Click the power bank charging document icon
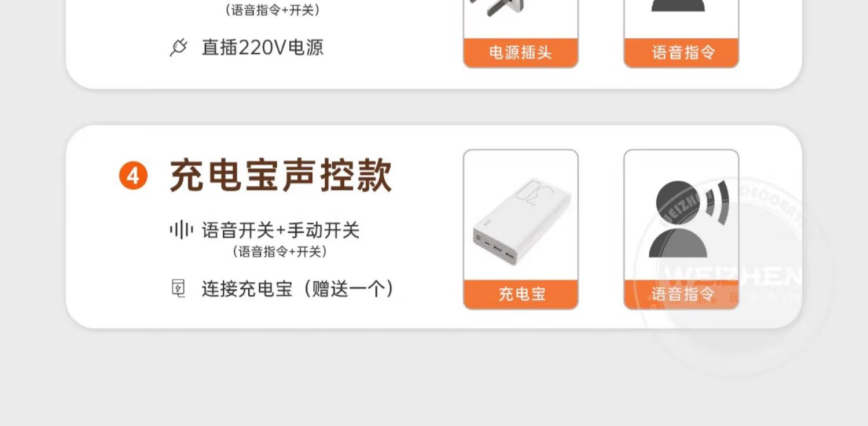 (179, 288)
